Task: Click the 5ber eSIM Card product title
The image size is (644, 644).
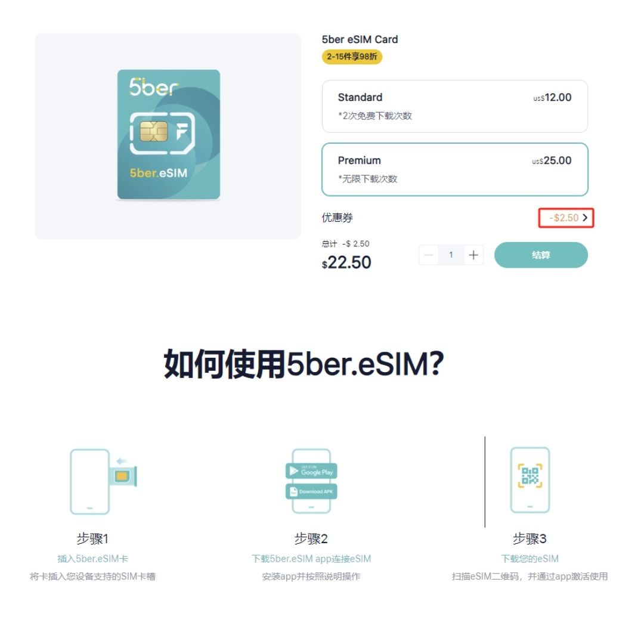Action: pyautogui.click(x=360, y=39)
